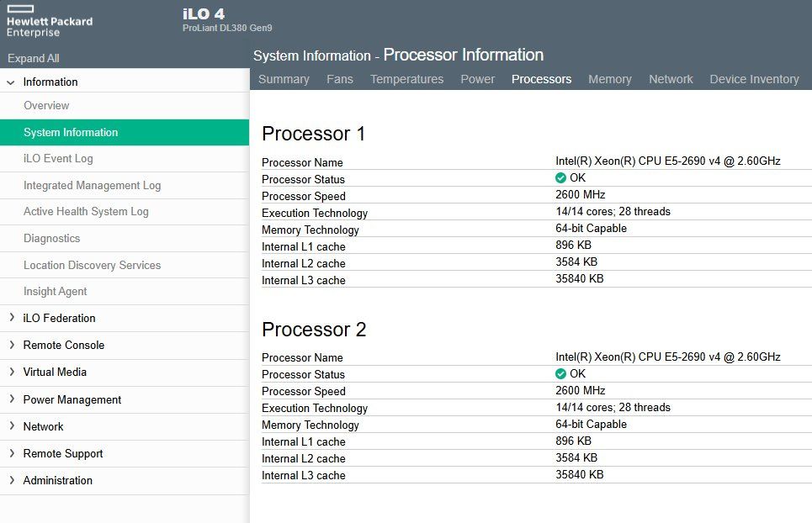This screenshot has width=812, height=523.
Task: Select System Information in the sidebar
Action: pyautogui.click(x=125, y=132)
